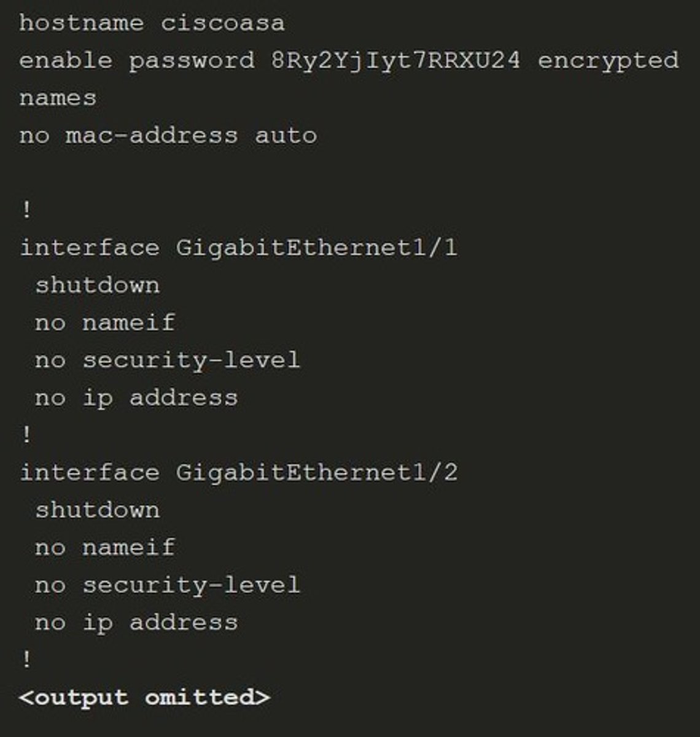Click no security-level under GigabitEthernet1/2
700x737 pixels.
168,585
